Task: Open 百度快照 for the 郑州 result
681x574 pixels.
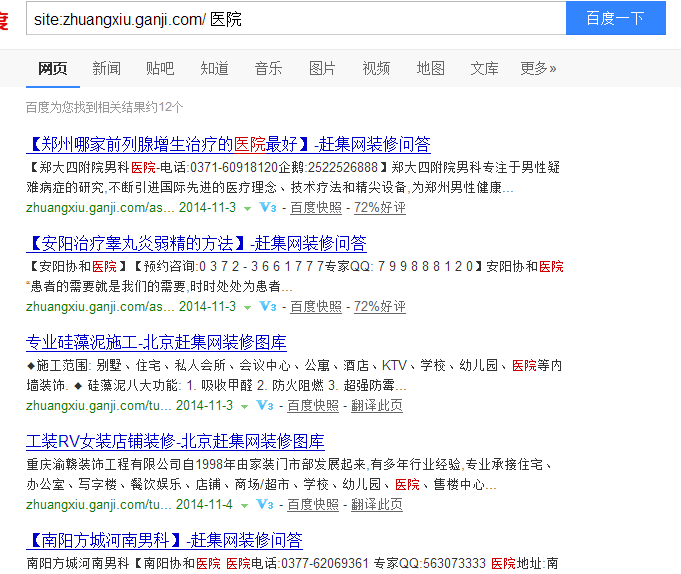Action: 316,208
